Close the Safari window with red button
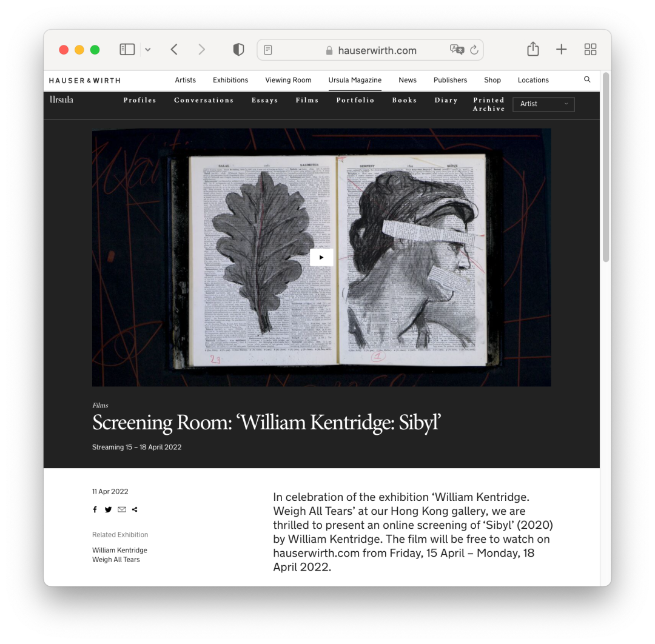This screenshot has height=644, width=655. (64, 50)
